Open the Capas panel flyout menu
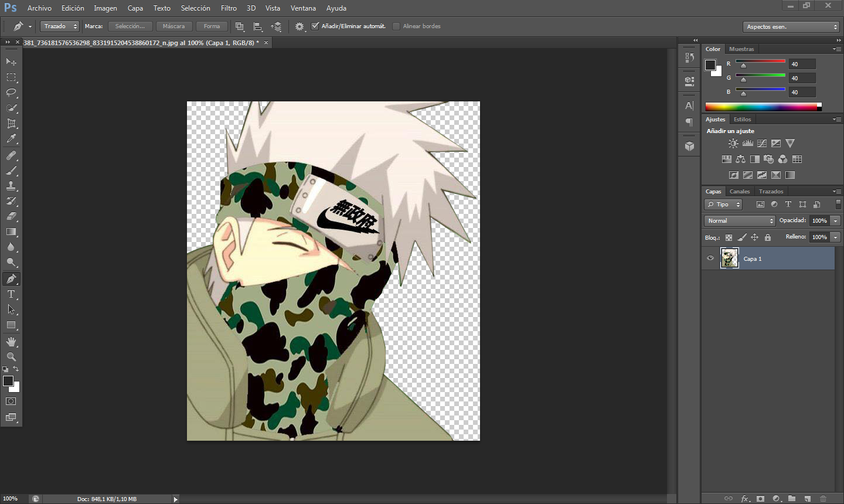 click(837, 192)
